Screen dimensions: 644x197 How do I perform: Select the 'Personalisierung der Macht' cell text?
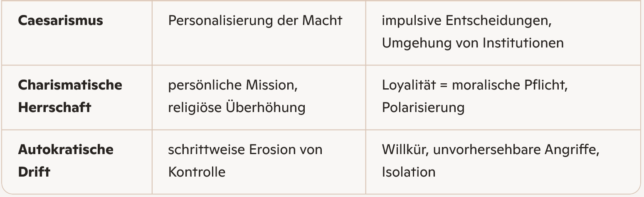(x=255, y=20)
